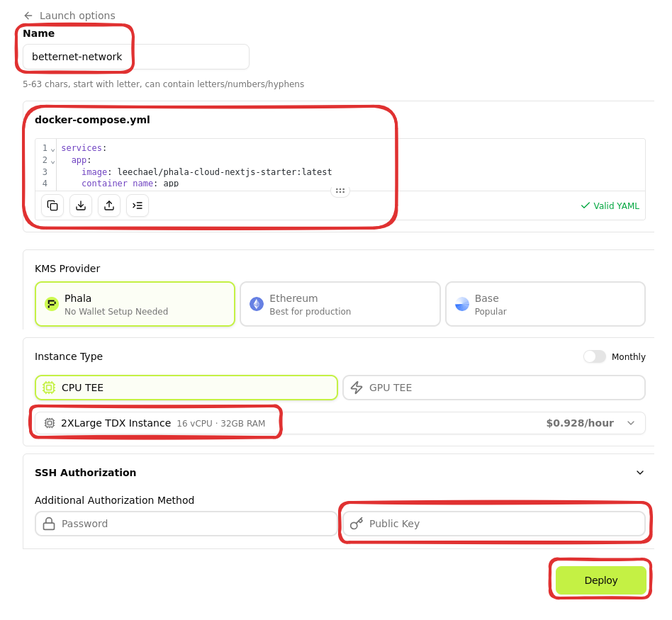
Task: Choose the Password authorization method
Action: [186, 524]
